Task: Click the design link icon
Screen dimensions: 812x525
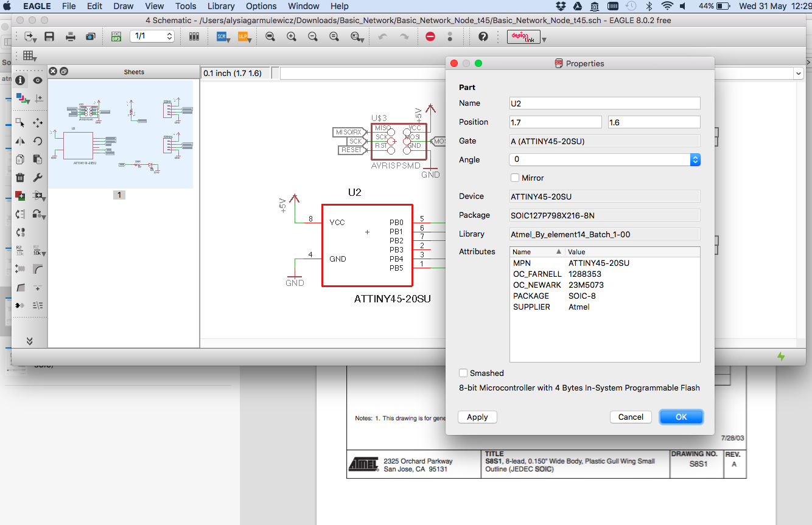Action: [523, 37]
